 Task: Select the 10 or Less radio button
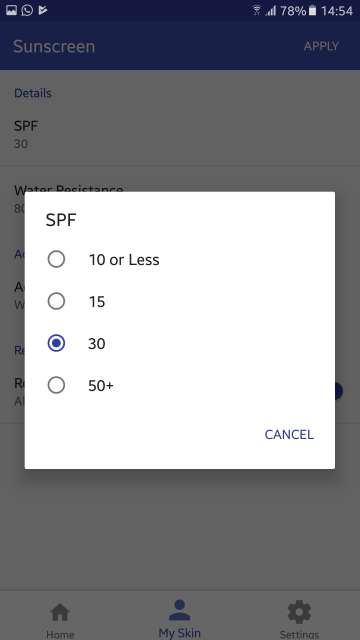tap(56, 259)
